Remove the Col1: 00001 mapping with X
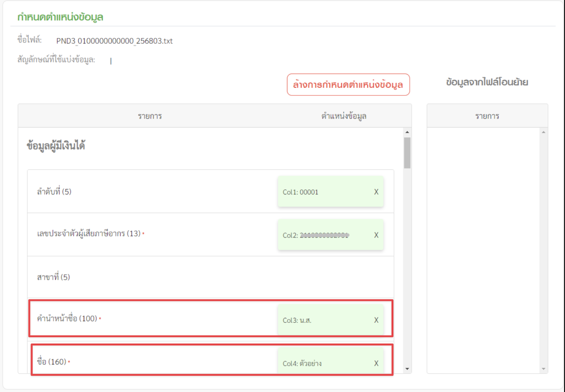Screen dimensions: 565x392 (376, 192)
